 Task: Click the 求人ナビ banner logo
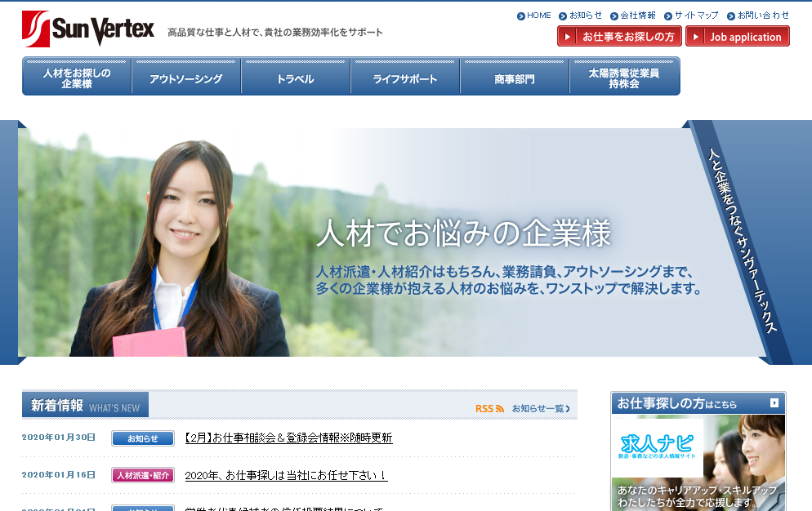point(657,447)
